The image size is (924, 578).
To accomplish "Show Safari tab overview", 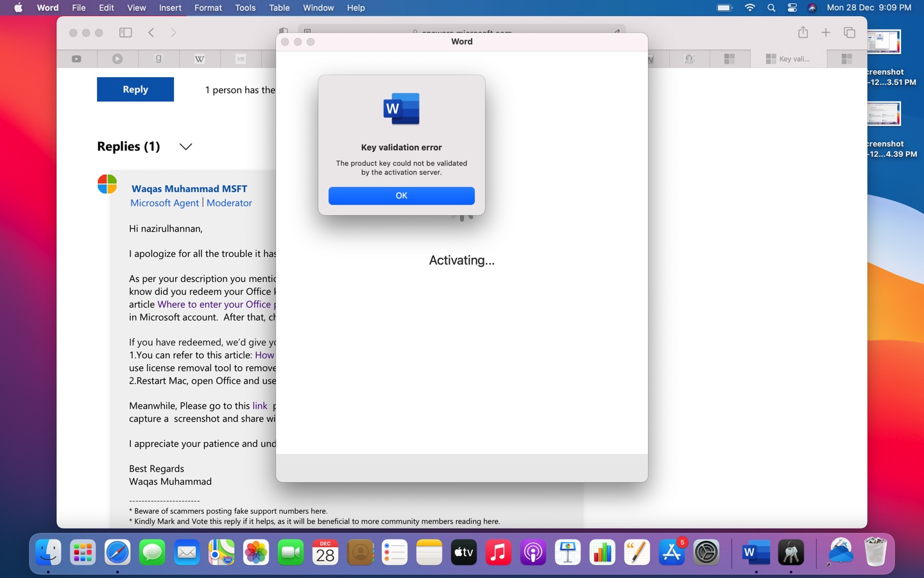I will click(x=850, y=32).
